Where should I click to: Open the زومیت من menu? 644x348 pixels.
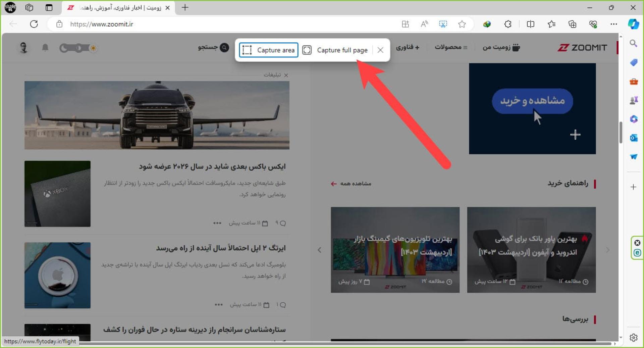[x=501, y=47]
